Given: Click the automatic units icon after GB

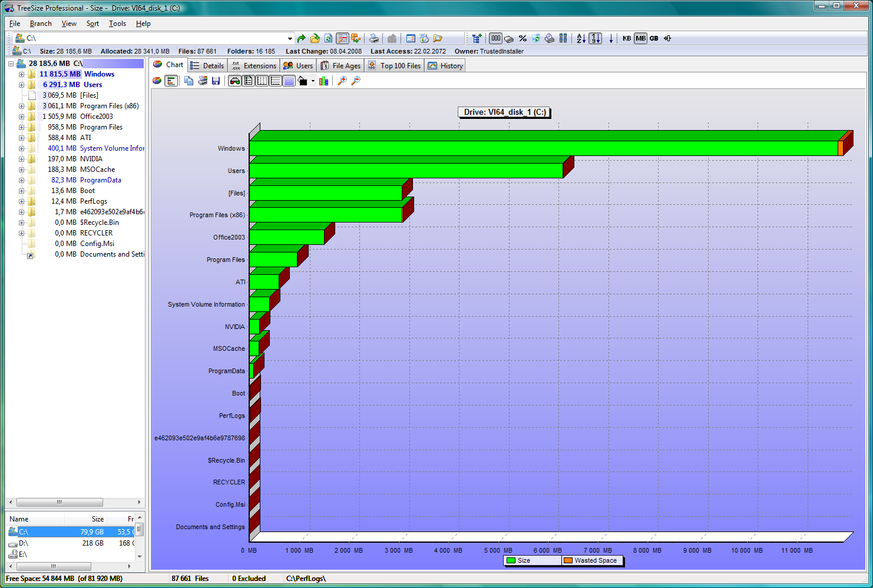Looking at the screenshot, I should (667, 38).
